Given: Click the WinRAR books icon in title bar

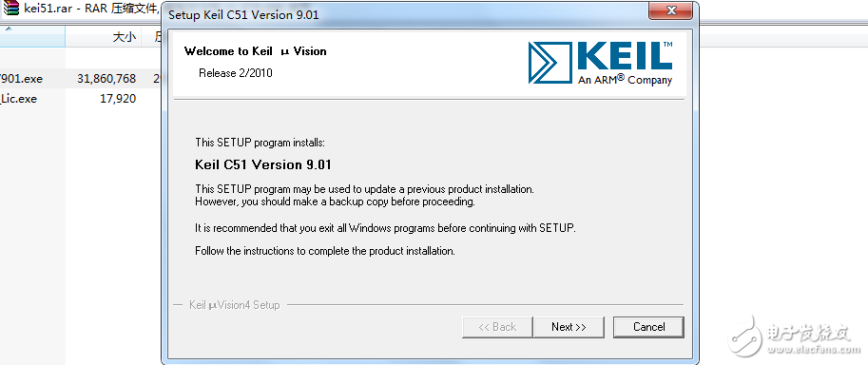Looking at the screenshot, I should coord(10,10).
